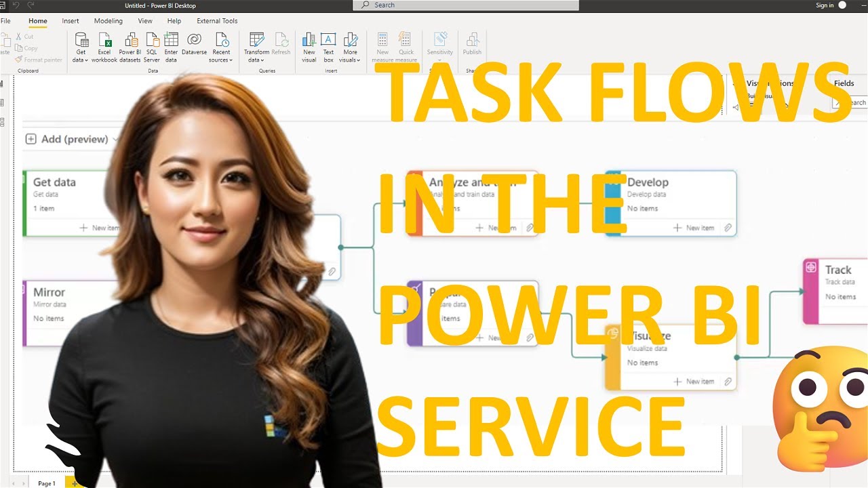
Task: Click New item on Get data card
Action: pyautogui.click(x=99, y=228)
